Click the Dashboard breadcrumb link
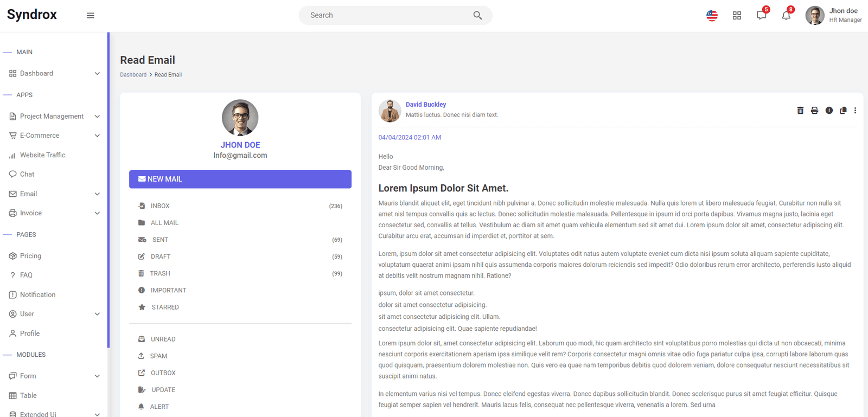This screenshot has height=417, width=868. [133, 75]
